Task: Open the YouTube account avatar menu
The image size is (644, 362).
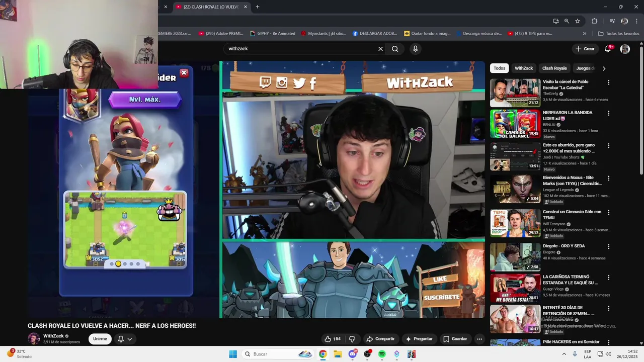Action: (x=625, y=49)
